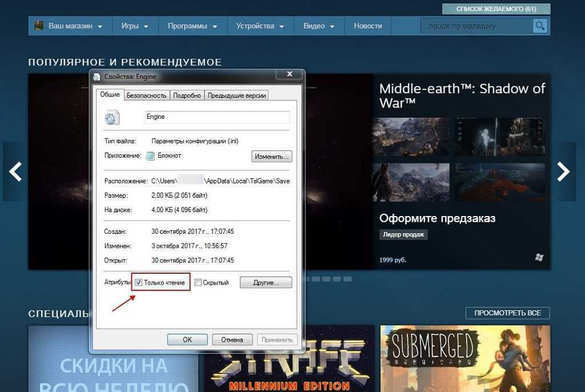
Task: Expand the 'Ваш магазин' dropdown
Action: [x=70, y=26]
